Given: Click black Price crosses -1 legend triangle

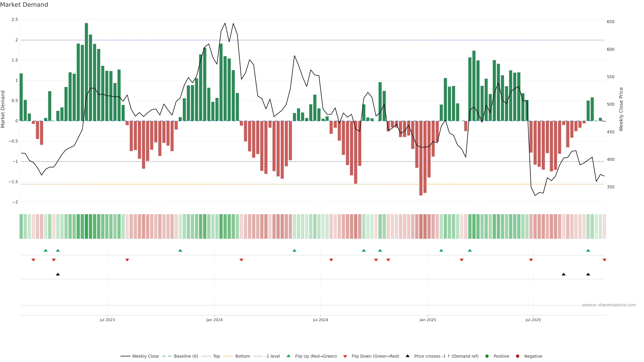Looking at the screenshot, I should [x=408, y=356].
